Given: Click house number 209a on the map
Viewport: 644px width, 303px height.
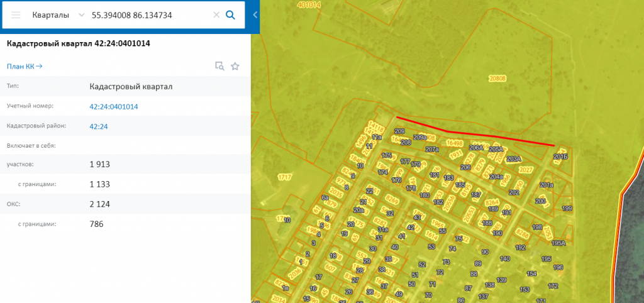Looking at the screenshot, I should pos(419,137).
